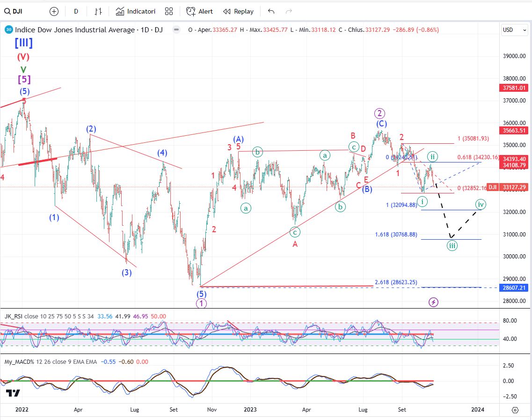Click the MACD legend value −0.55
Image resolution: width=532 pixels, height=420 pixels.
(109, 362)
